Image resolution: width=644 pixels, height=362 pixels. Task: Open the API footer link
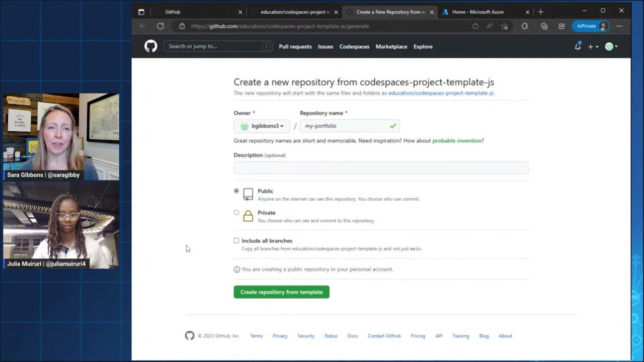tap(439, 336)
